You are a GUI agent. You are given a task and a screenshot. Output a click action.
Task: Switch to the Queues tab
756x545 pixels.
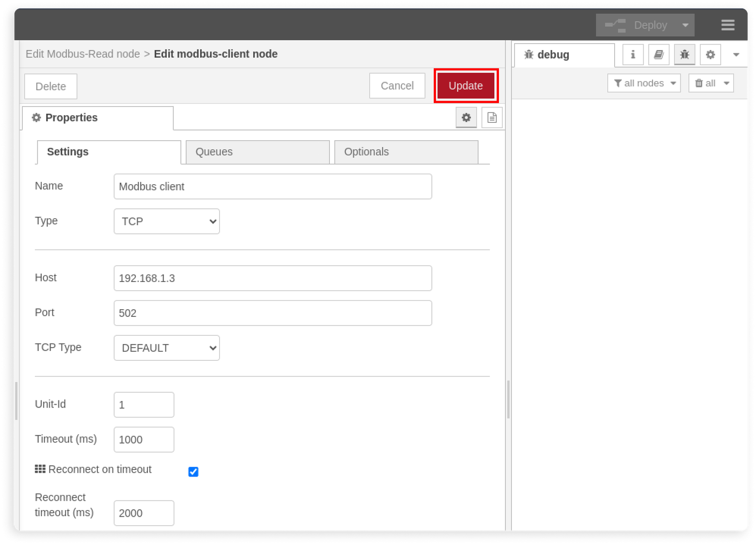coord(214,152)
